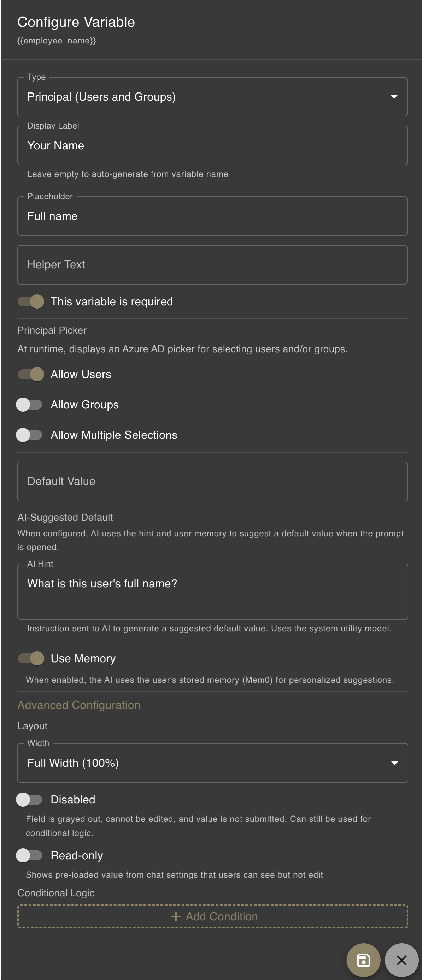The height and width of the screenshot is (980, 422).
Task: Add a new condition under Conditional Logic
Action: click(212, 916)
